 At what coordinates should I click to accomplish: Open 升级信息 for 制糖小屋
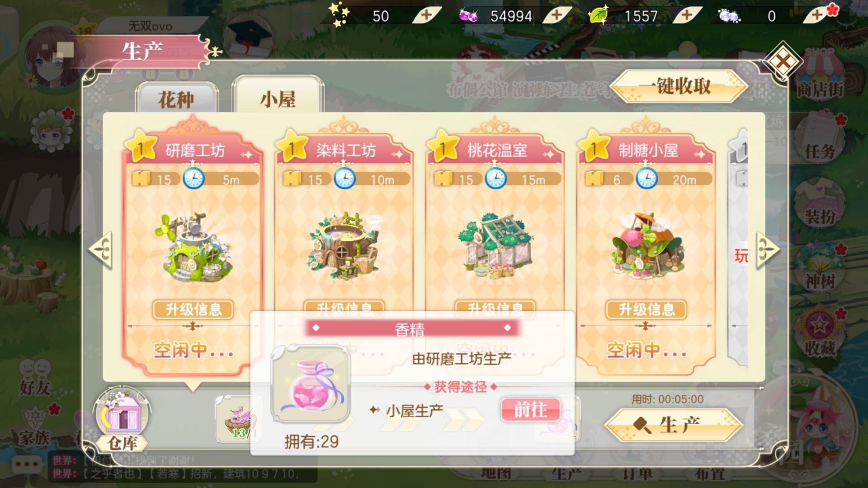[646, 310]
